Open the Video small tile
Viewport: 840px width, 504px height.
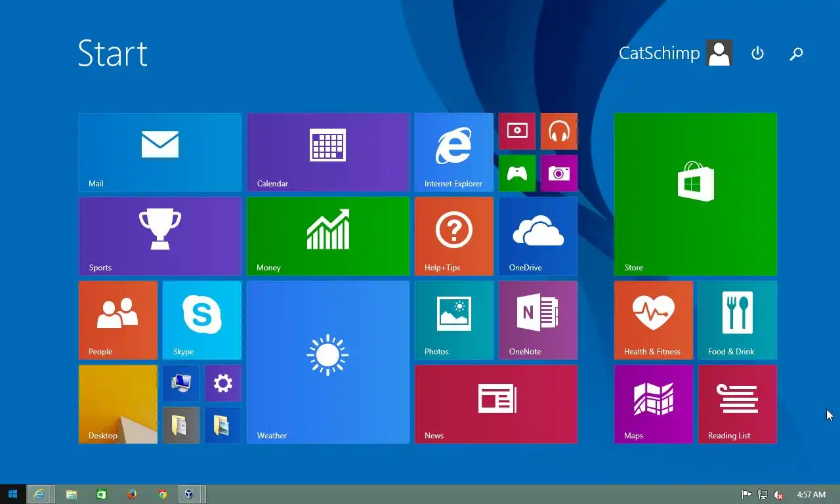point(517,131)
